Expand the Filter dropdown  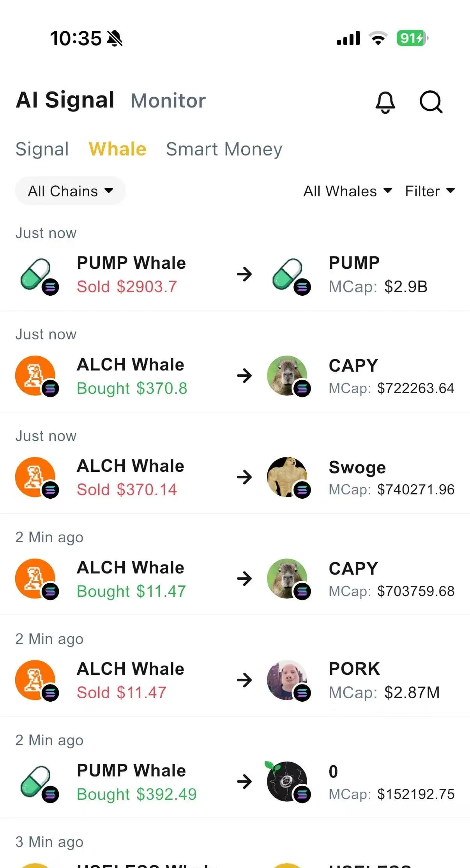[x=430, y=191]
